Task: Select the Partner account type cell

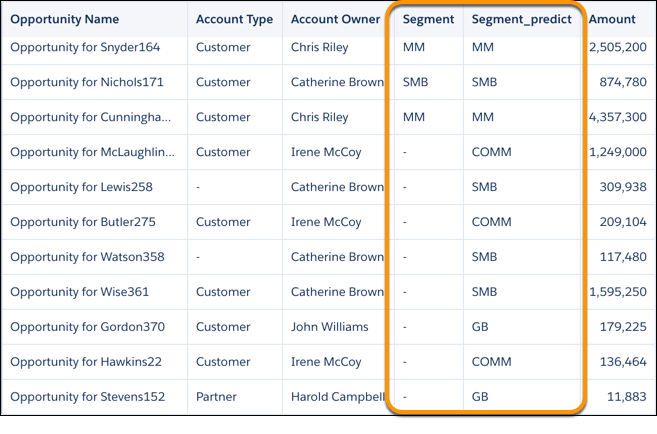Action: pos(216,397)
